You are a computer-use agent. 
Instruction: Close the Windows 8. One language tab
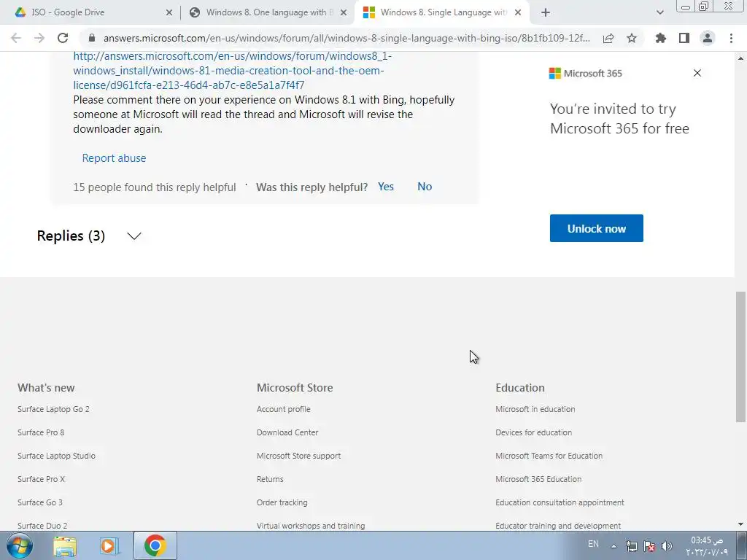click(x=344, y=12)
